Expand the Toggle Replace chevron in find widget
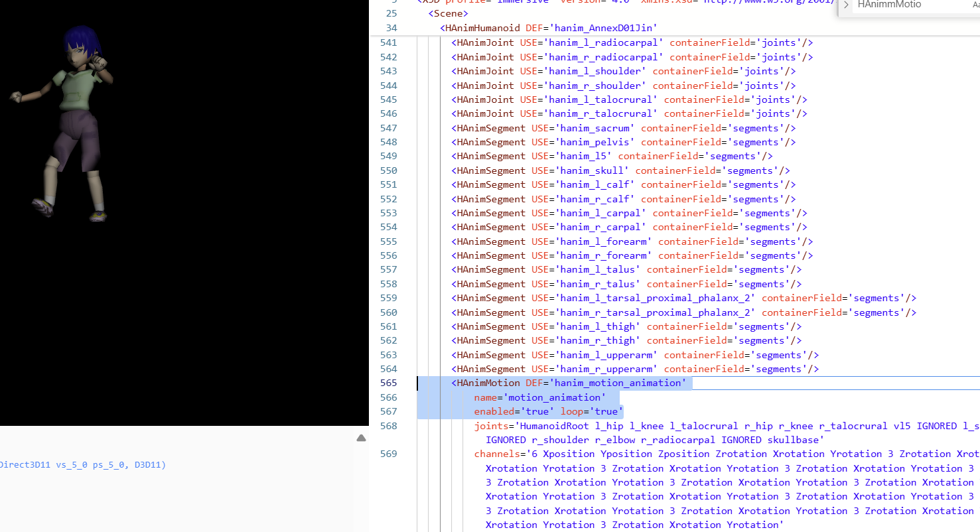The width and height of the screenshot is (980, 532). pyautogui.click(x=846, y=5)
